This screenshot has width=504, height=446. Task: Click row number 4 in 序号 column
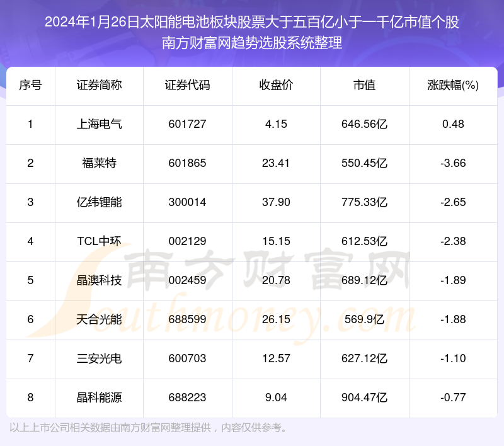coord(30,241)
